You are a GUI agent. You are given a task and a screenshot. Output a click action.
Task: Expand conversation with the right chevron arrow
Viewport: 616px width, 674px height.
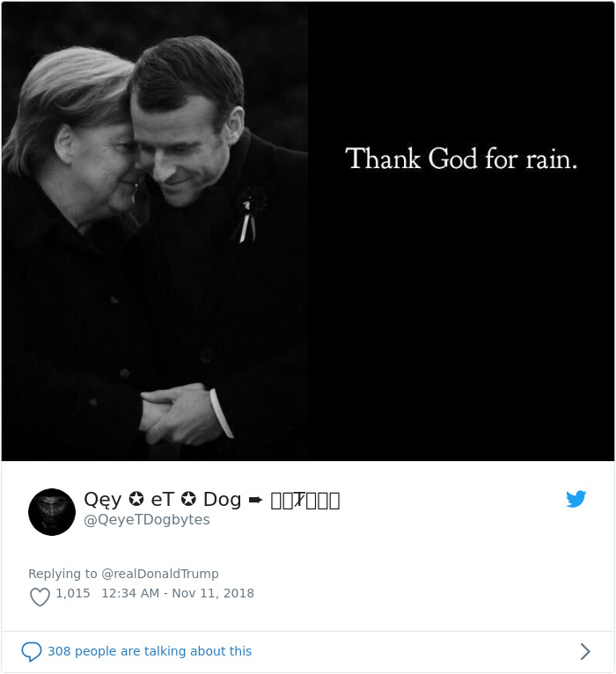(585, 652)
